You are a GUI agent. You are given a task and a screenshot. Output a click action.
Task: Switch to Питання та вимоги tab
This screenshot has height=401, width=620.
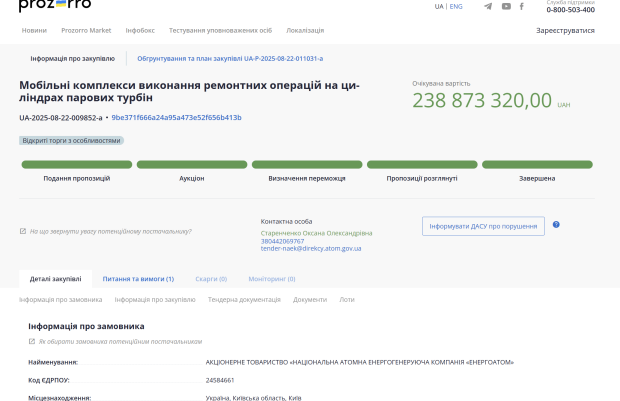point(138,279)
